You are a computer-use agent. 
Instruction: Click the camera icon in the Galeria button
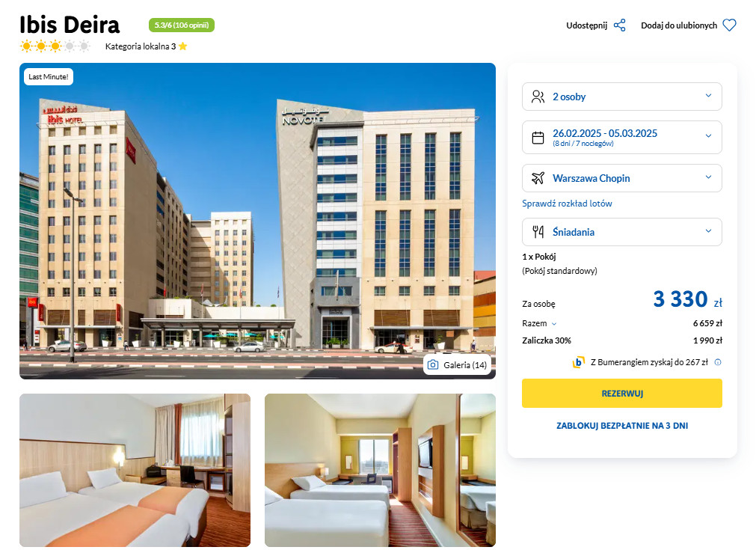click(433, 364)
